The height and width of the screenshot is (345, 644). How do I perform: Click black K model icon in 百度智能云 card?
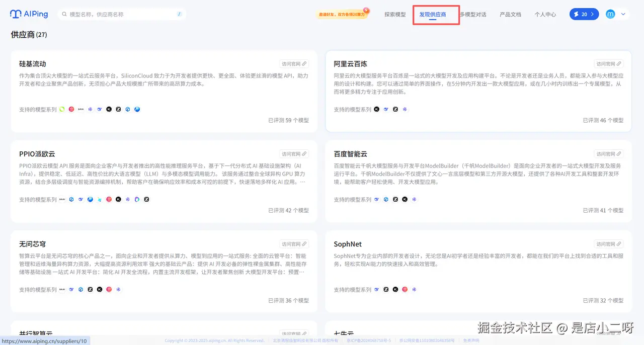[x=405, y=199]
